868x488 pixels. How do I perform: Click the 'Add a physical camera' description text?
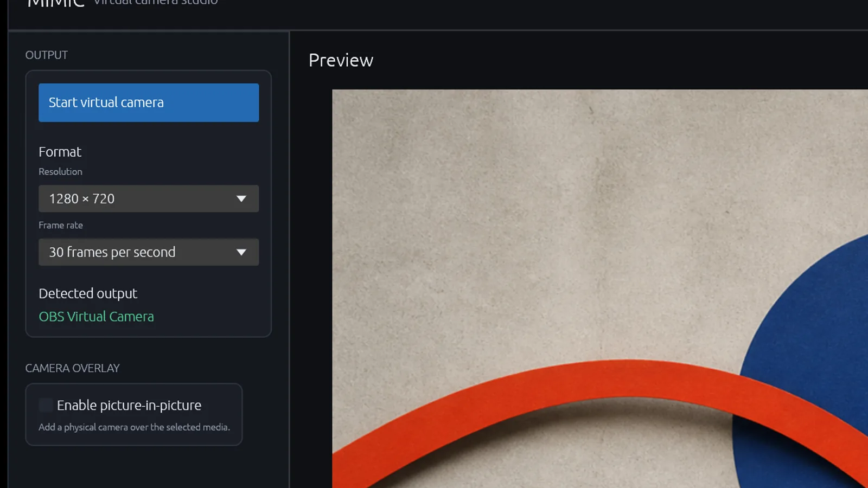pyautogui.click(x=134, y=427)
